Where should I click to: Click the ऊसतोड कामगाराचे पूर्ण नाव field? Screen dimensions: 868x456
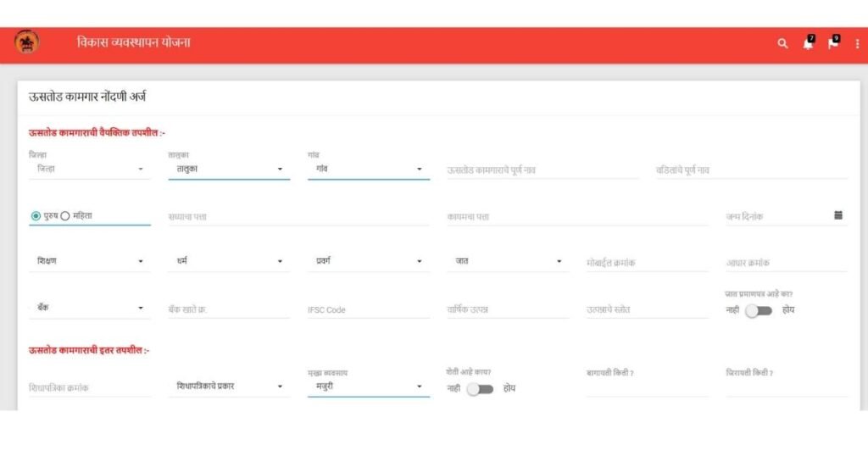(x=542, y=170)
